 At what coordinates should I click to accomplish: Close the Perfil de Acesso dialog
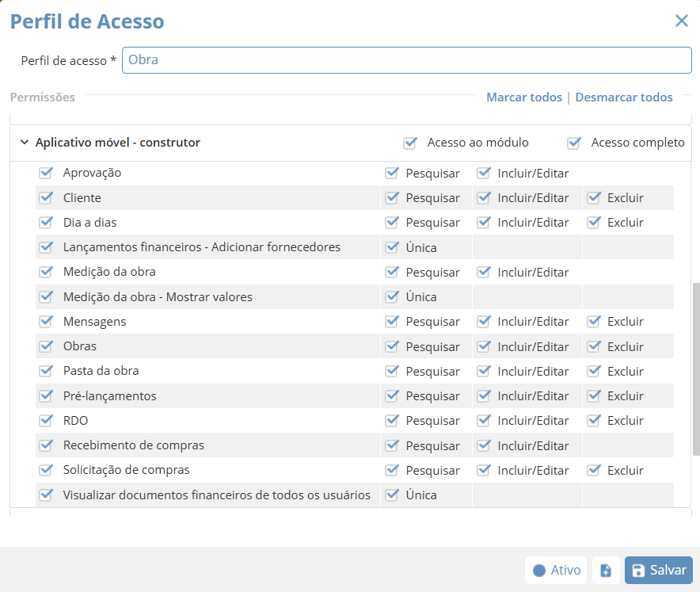click(681, 21)
